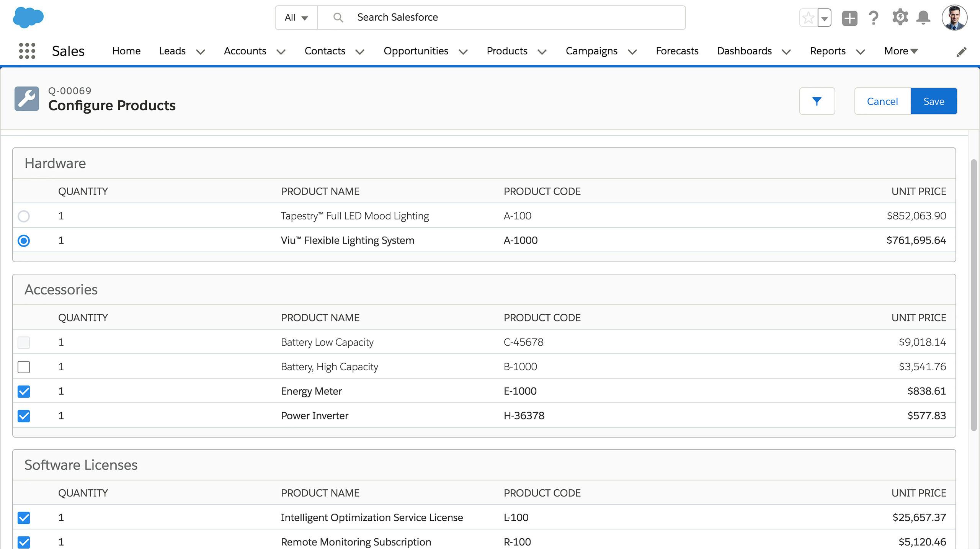This screenshot has width=980, height=549.
Task: Expand the Contacts tab chevron
Action: [360, 52]
